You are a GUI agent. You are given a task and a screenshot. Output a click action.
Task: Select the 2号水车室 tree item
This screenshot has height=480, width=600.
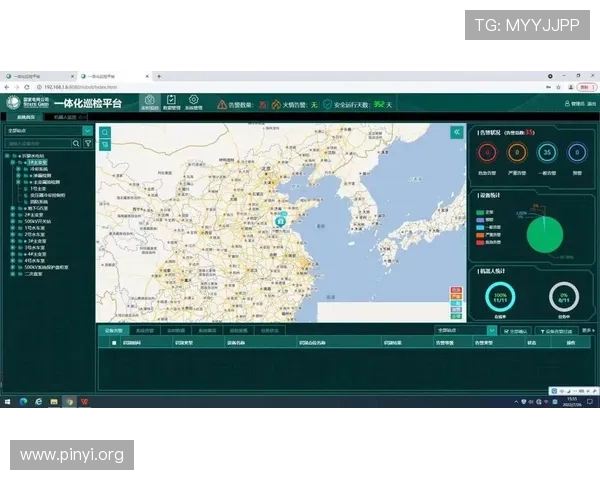pos(35,234)
